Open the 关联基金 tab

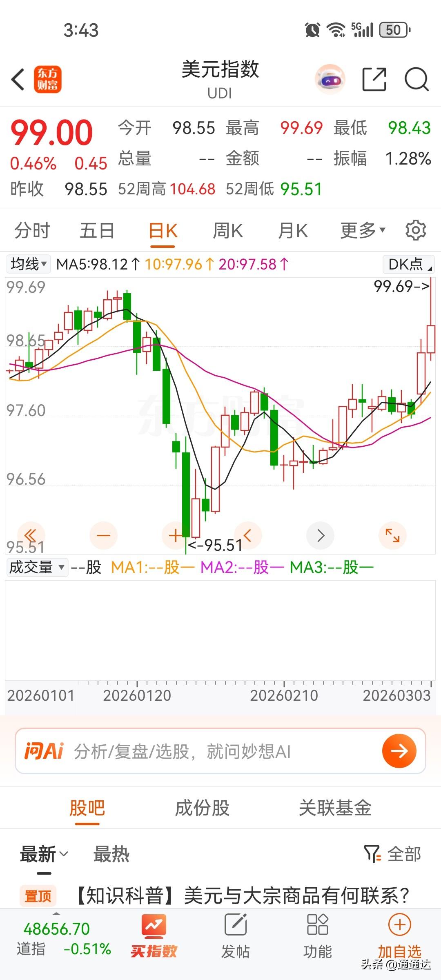tap(335, 808)
